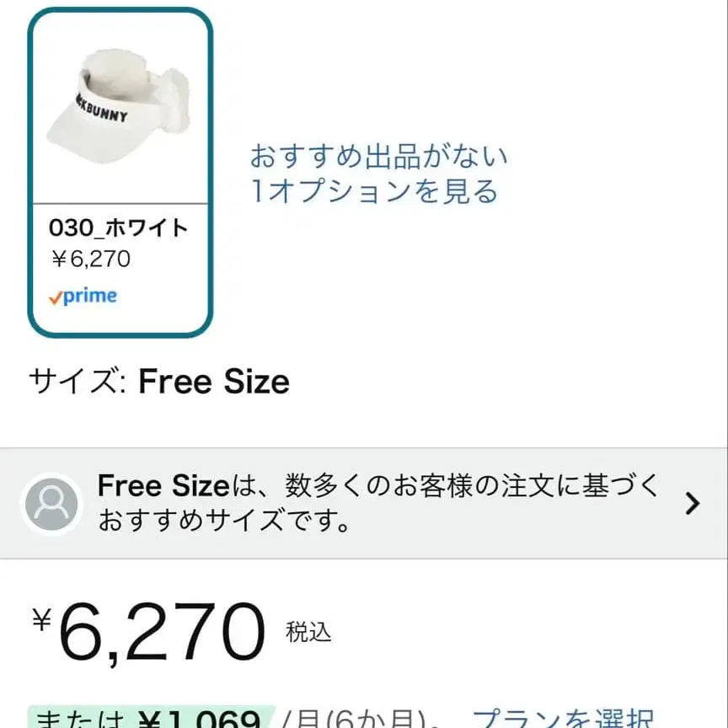Click bold Free Size in the recommendation banner
Viewport: 728px width, 728px height.
tap(163, 485)
